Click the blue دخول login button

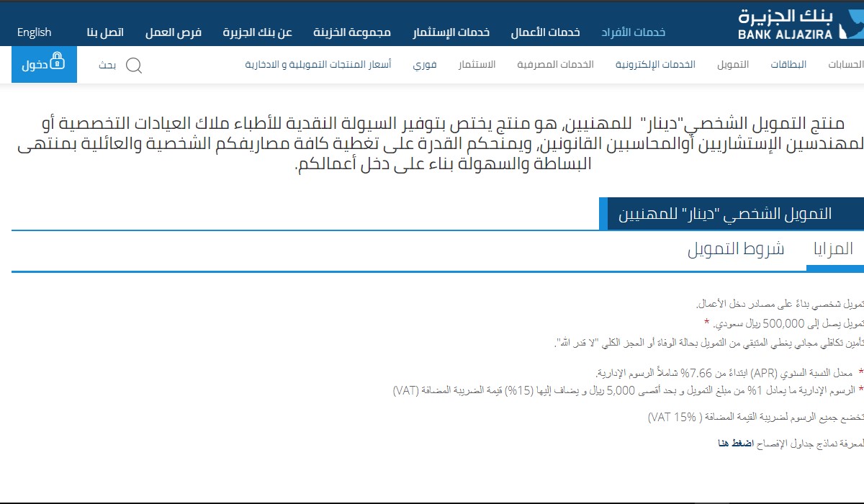coord(44,65)
